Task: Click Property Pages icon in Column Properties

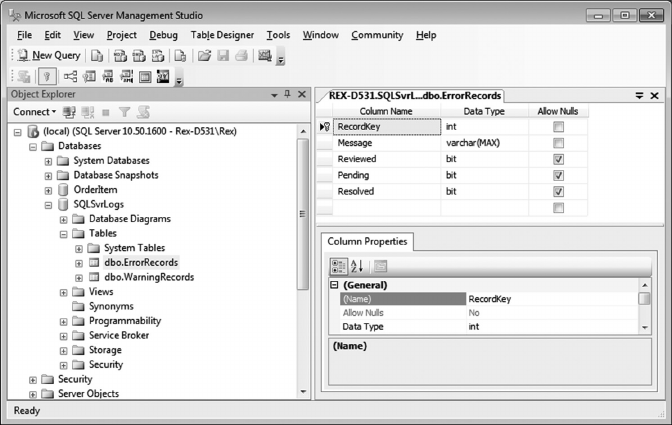Action: [x=381, y=266]
